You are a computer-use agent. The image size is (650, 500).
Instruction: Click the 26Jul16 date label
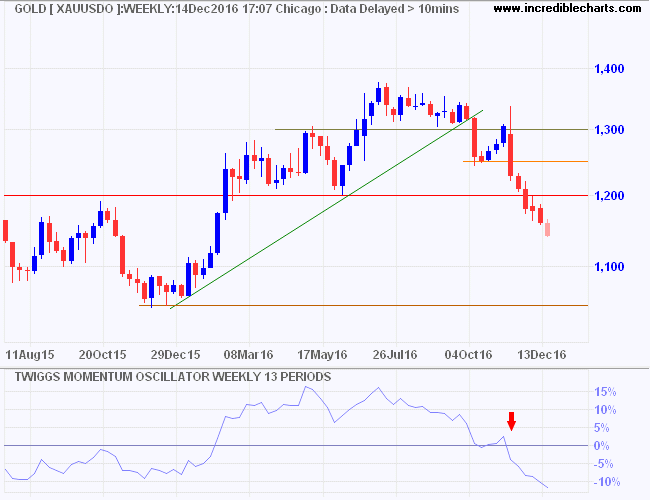coord(395,355)
